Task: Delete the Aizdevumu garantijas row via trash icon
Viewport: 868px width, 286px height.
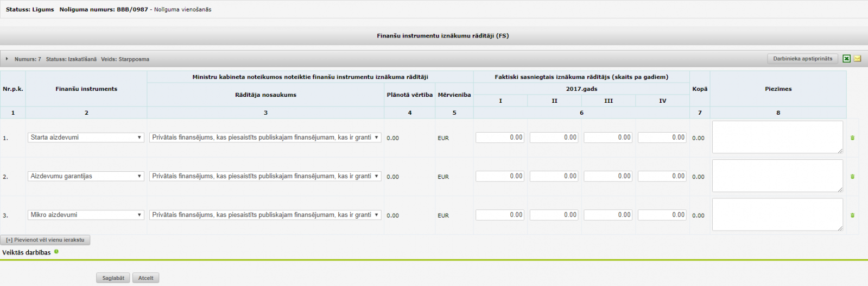Action: pos(852,177)
